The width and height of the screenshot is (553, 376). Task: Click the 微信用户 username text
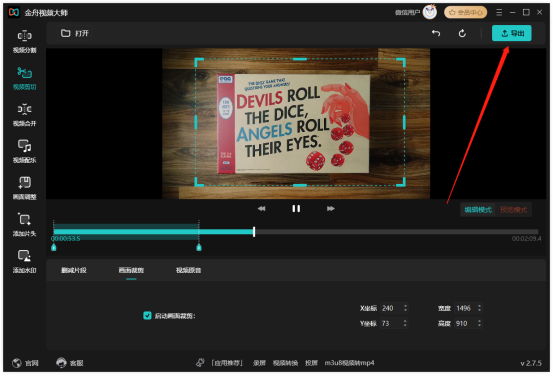[407, 13]
